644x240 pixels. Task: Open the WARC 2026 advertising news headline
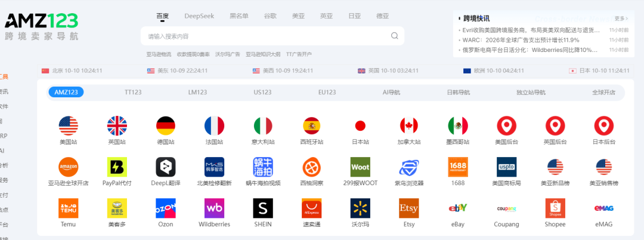[521, 40]
